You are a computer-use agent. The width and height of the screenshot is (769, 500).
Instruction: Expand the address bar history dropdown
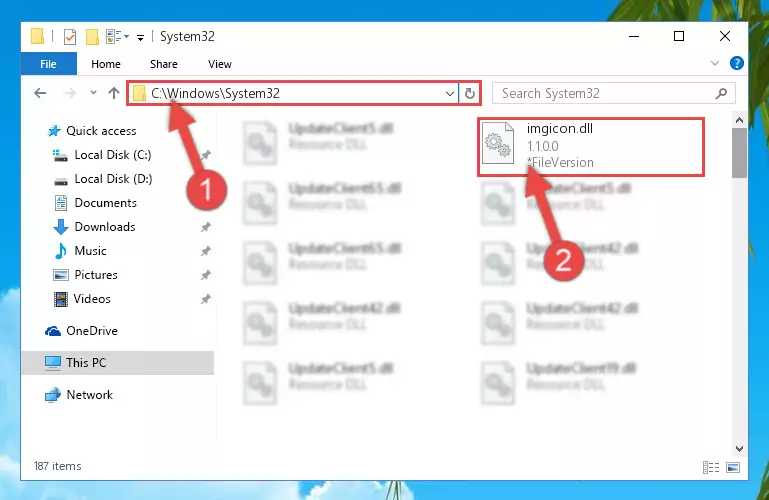tap(449, 93)
